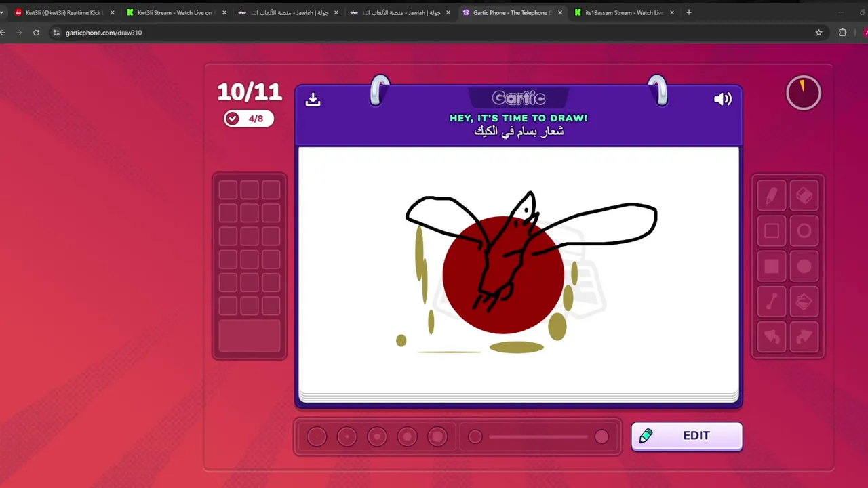Image resolution: width=868 pixels, height=488 pixels.
Task: Reload the Gartic Phone page
Action: pyautogui.click(x=36, y=32)
